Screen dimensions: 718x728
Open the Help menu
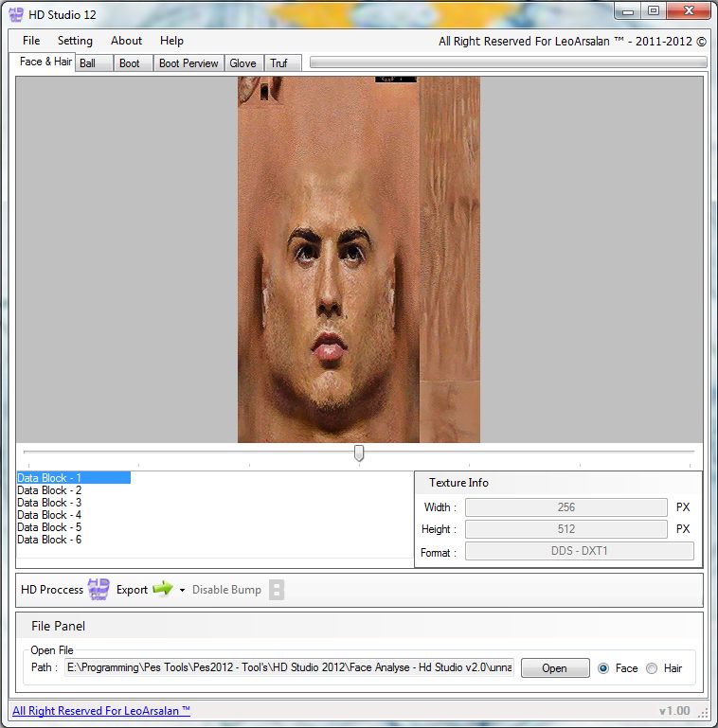(x=171, y=41)
